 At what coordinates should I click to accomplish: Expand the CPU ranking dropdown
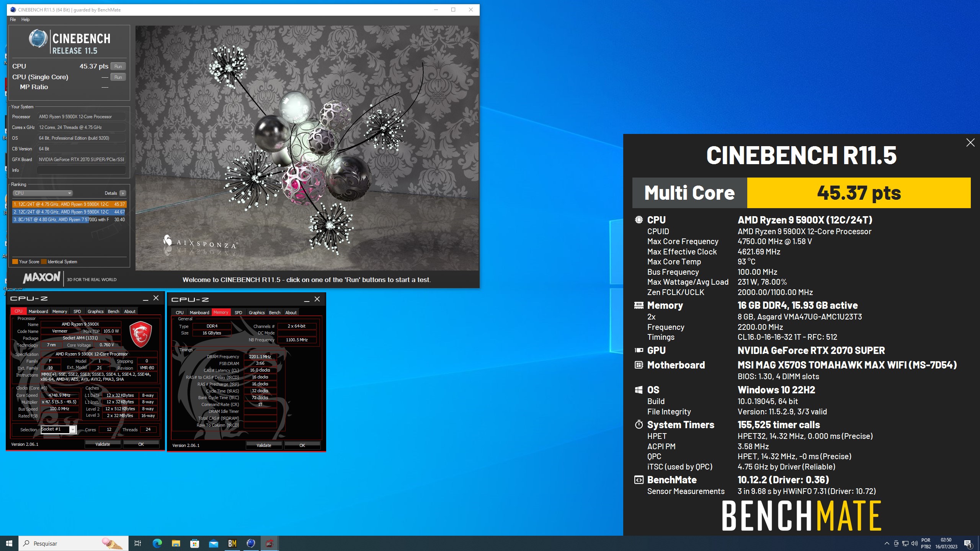[x=42, y=193]
